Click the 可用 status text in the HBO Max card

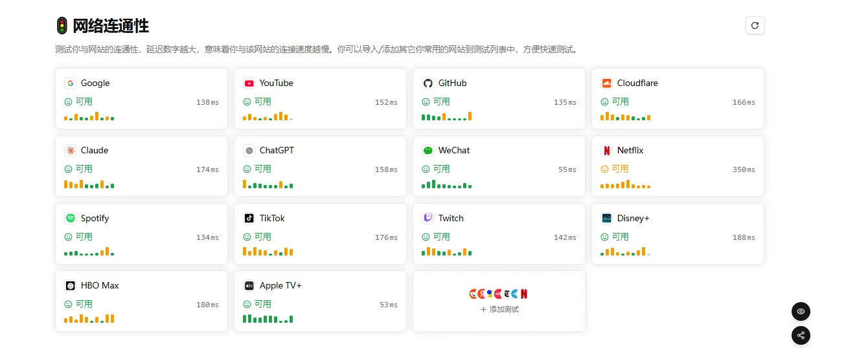click(x=84, y=304)
